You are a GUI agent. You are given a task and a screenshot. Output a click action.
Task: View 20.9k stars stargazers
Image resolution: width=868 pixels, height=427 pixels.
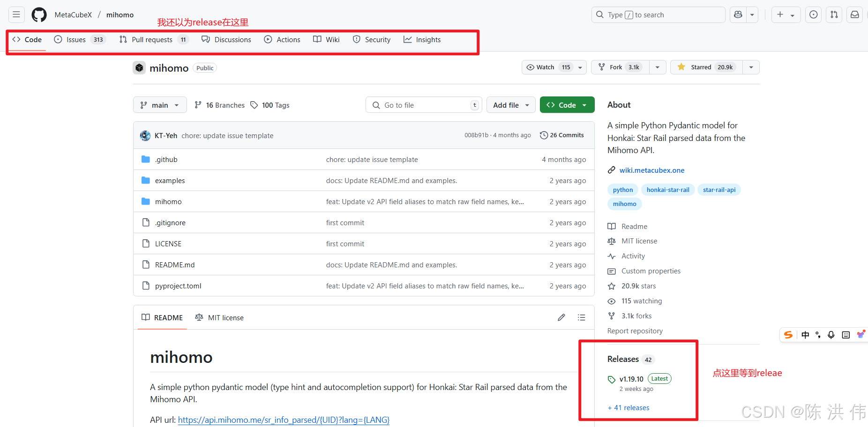tap(632, 286)
